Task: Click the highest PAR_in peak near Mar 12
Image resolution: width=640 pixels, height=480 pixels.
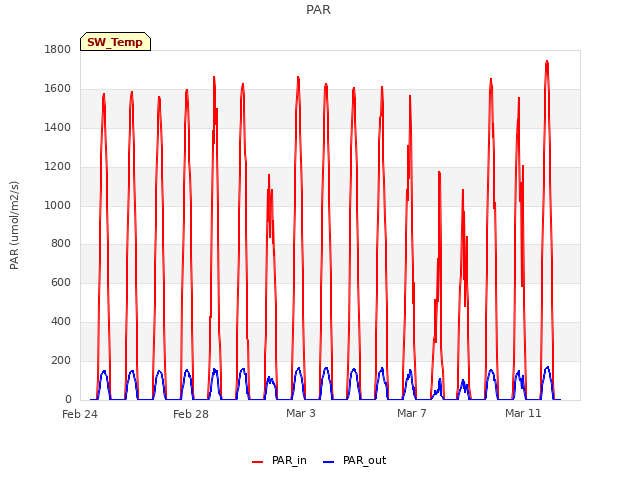Action: point(547,61)
